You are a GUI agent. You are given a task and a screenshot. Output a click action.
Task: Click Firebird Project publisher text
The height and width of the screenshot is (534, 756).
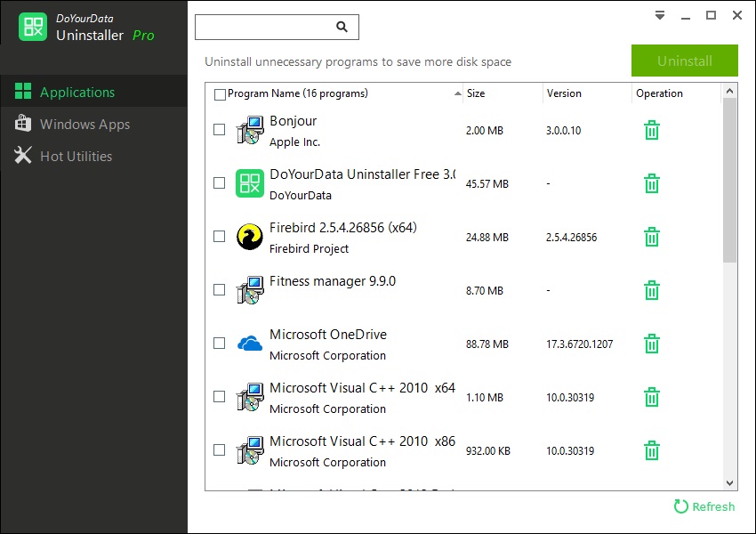click(309, 249)
